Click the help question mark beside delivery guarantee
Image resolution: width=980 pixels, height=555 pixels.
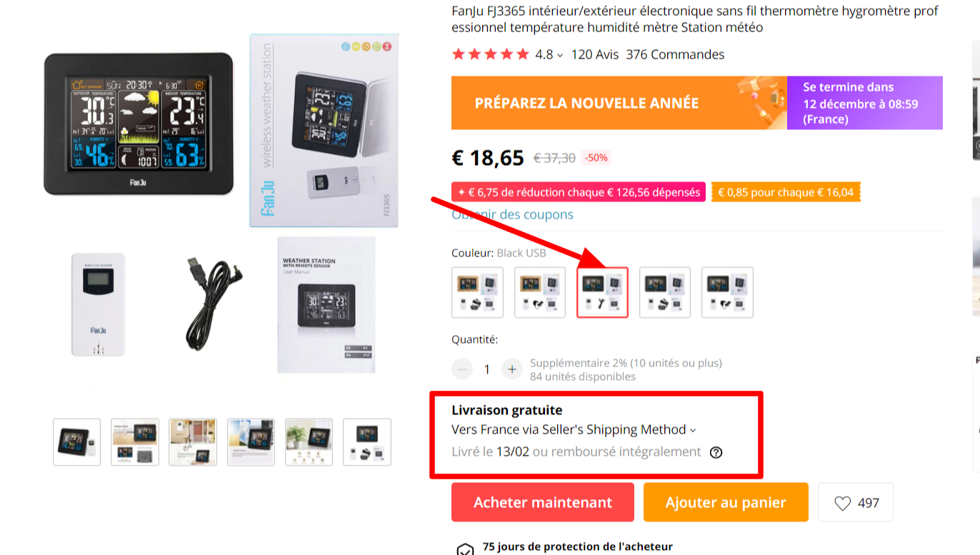716,452
